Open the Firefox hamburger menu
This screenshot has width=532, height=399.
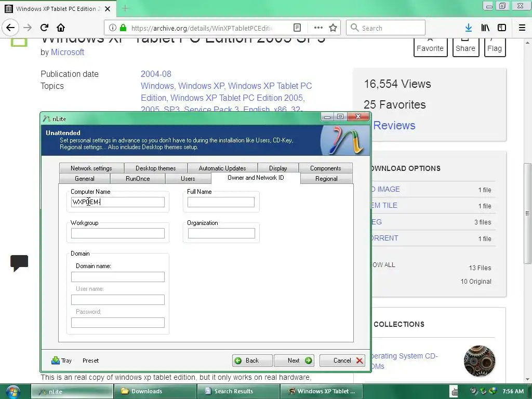(522, 28)
